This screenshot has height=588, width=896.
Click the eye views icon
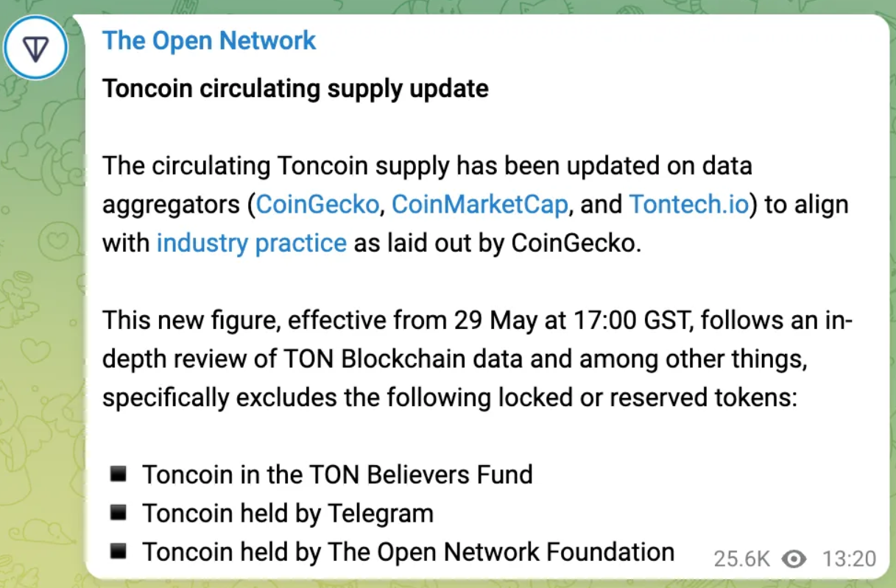pos(794,559)
